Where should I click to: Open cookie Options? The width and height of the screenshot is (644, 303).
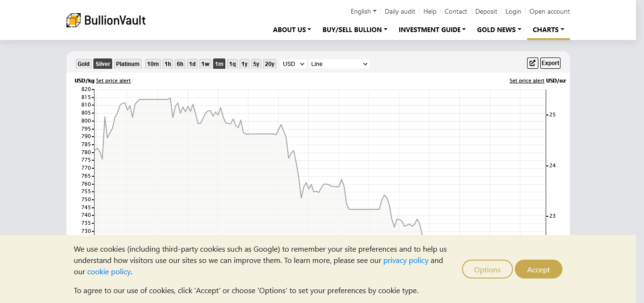487,270
